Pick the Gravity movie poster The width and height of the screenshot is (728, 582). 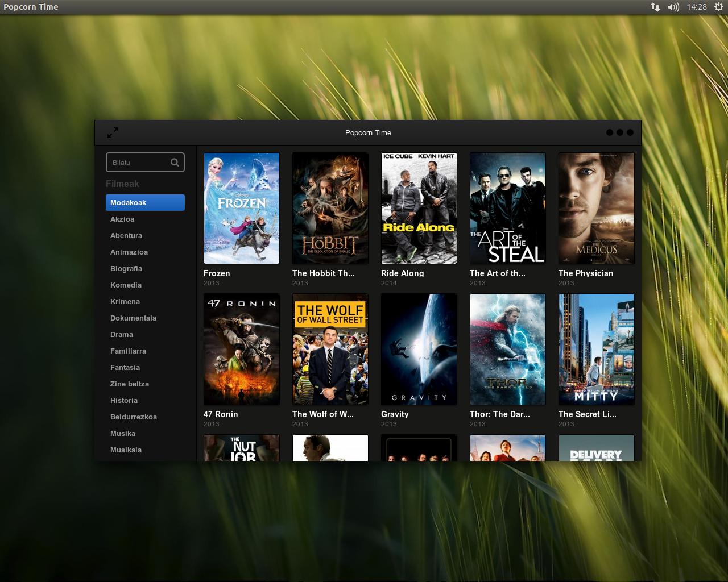click(x=419, y=349)
